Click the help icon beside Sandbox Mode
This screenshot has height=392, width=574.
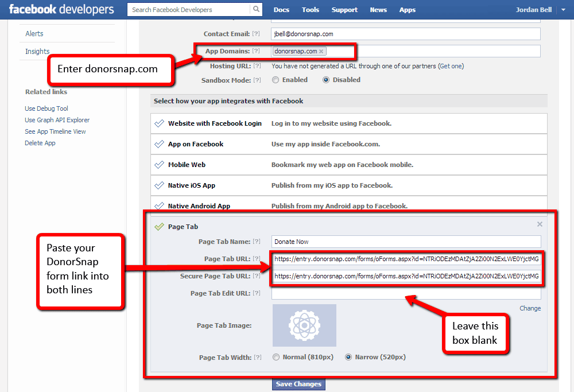[x=257, y=80]
